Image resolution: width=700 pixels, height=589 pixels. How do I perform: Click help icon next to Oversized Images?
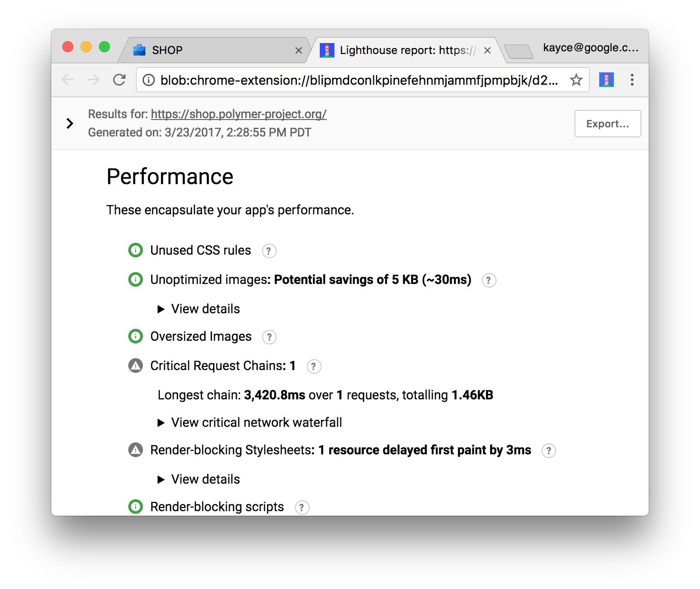[269, 337]
